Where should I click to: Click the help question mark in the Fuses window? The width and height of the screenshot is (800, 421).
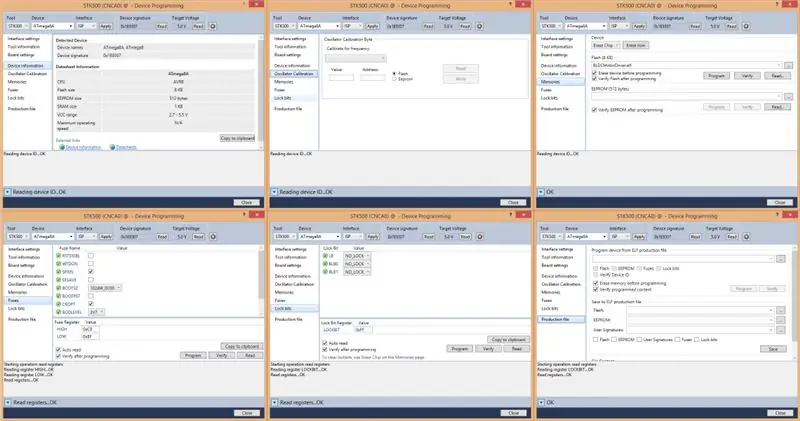(244, 215)
